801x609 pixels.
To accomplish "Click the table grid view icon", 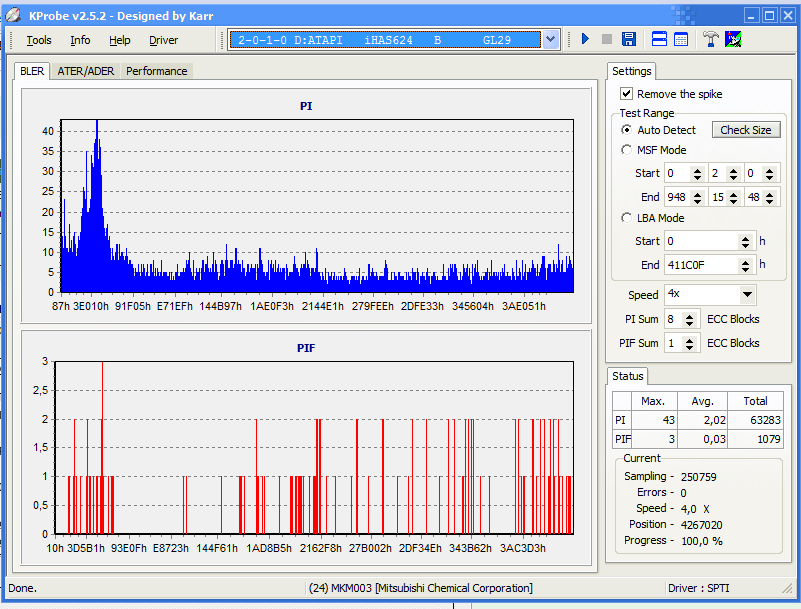I will 681,39.
